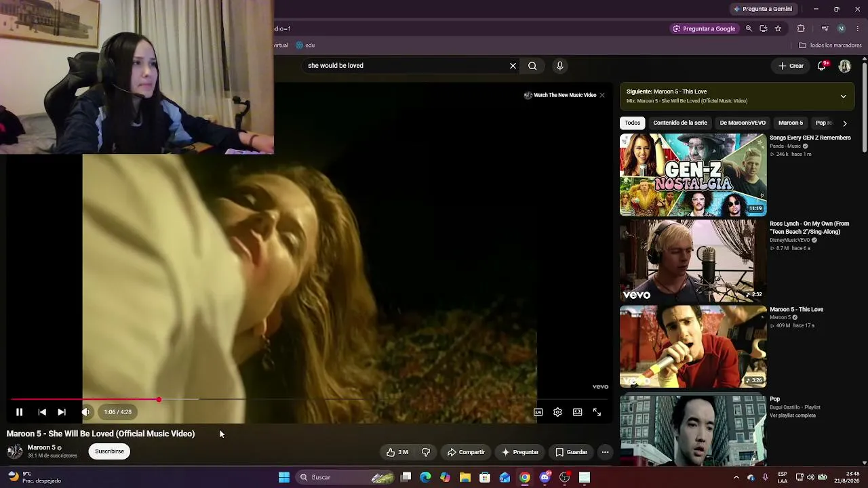Click the 1:06 / 4:28 time display
Viewport: 868px width, 488px height.
(118, 412)
